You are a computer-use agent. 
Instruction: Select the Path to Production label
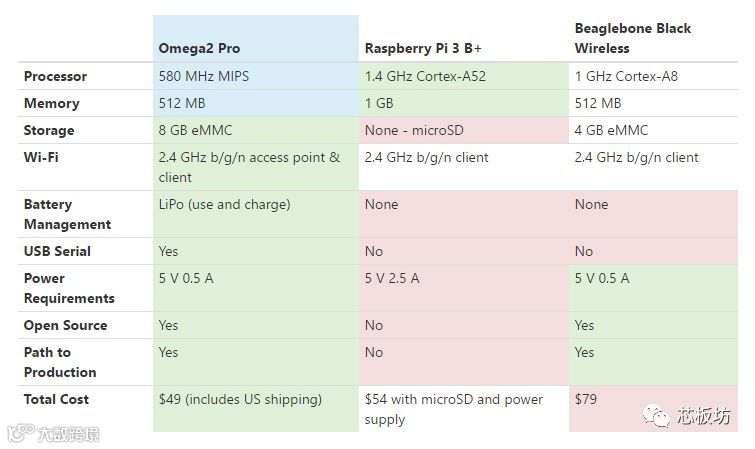pos(60,362)
